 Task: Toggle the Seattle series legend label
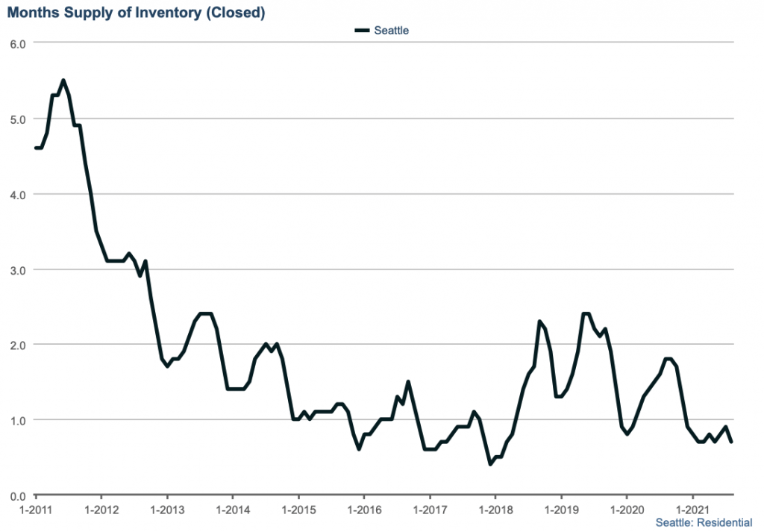pos(392,31)
